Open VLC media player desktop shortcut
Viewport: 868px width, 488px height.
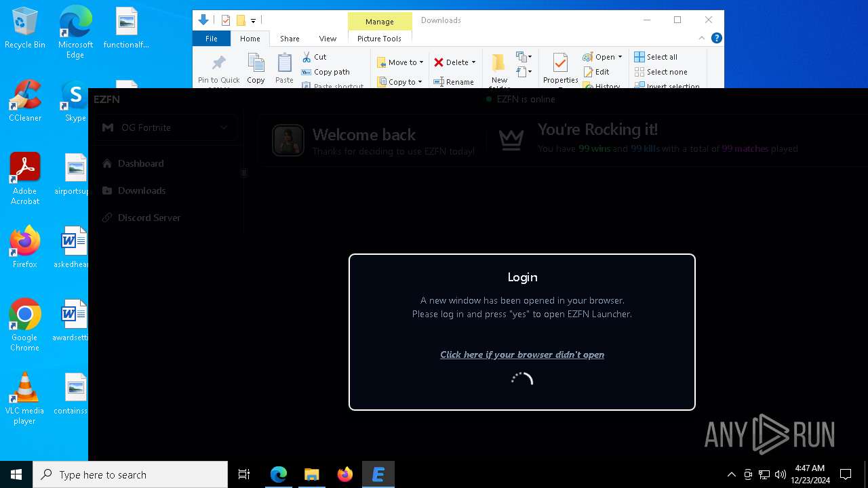tap(25, 399)
